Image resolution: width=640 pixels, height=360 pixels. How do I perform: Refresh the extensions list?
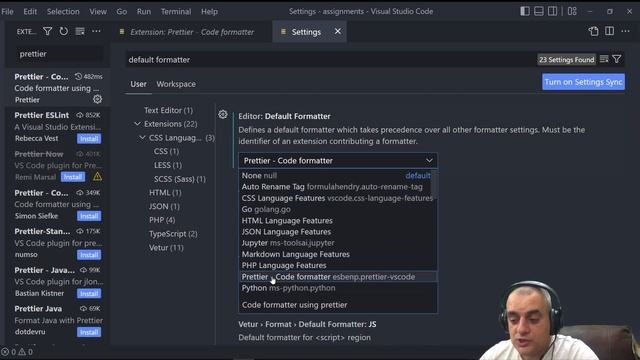point(64,31)
